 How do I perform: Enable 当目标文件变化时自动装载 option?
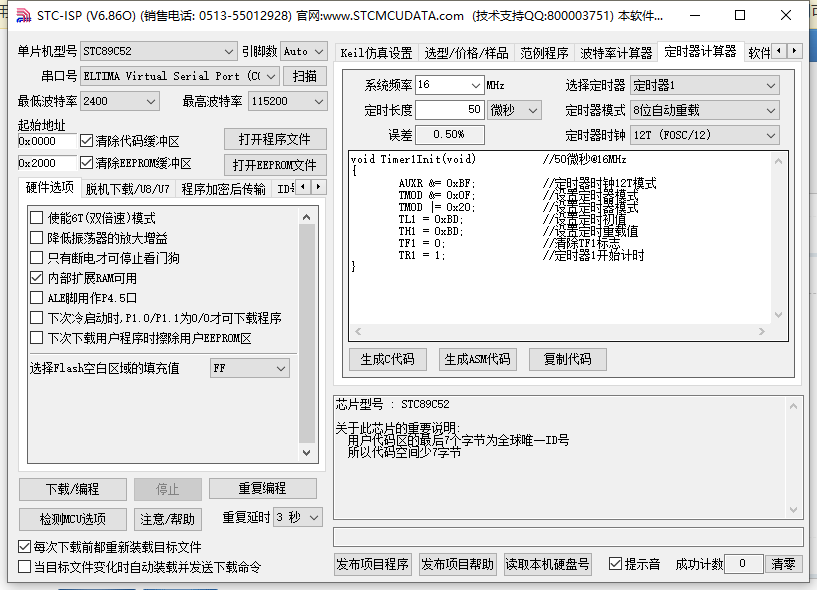coord(24,567)
